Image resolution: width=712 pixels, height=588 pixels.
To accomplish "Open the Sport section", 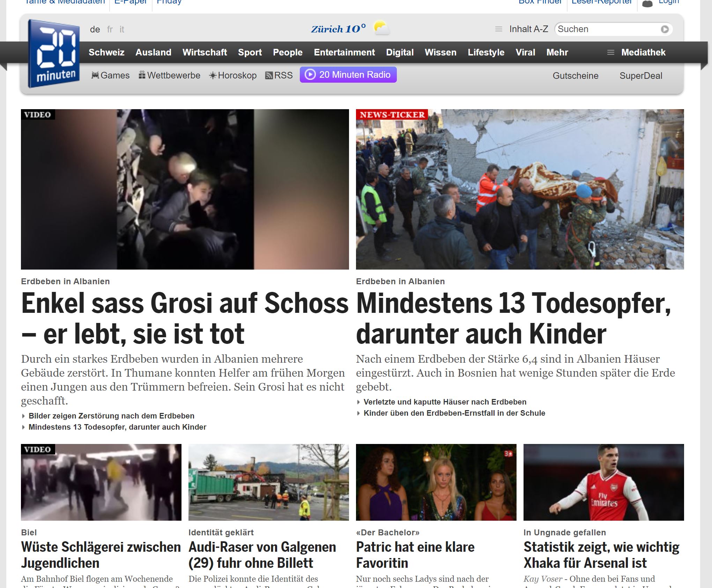I will 250,52.
